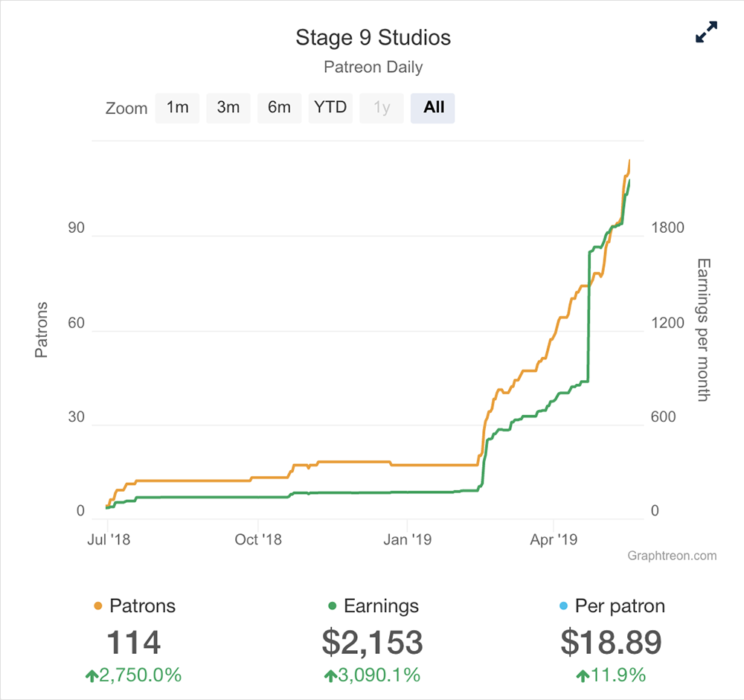Image resolution: width=744 pixels, height=700 pixels.
Task: Click the 60 patrons axis tick label
Action: 76,323
